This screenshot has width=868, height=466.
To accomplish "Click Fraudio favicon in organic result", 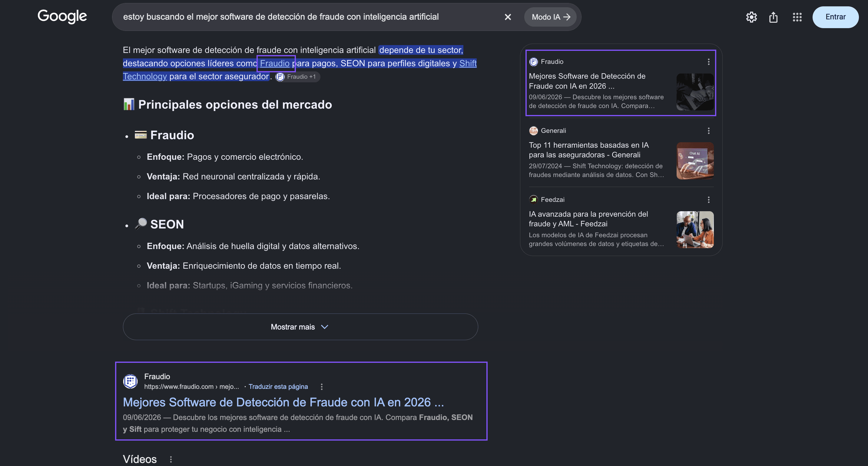I will point(131,381).
